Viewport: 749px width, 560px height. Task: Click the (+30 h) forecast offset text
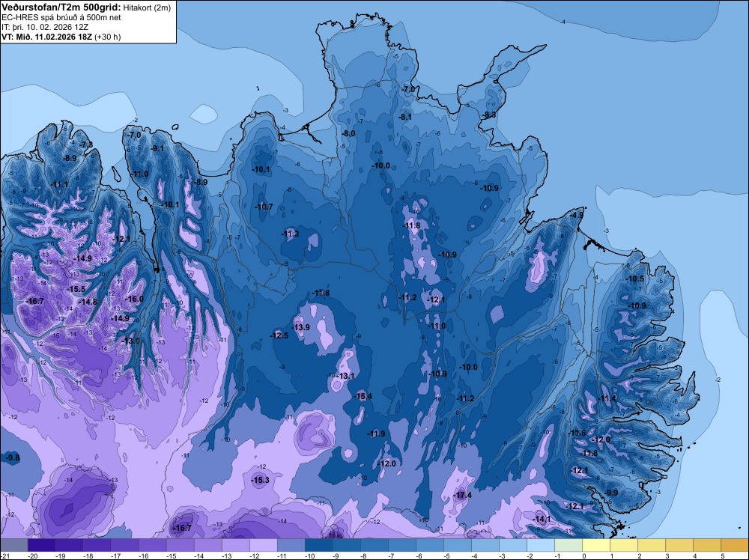108,37
